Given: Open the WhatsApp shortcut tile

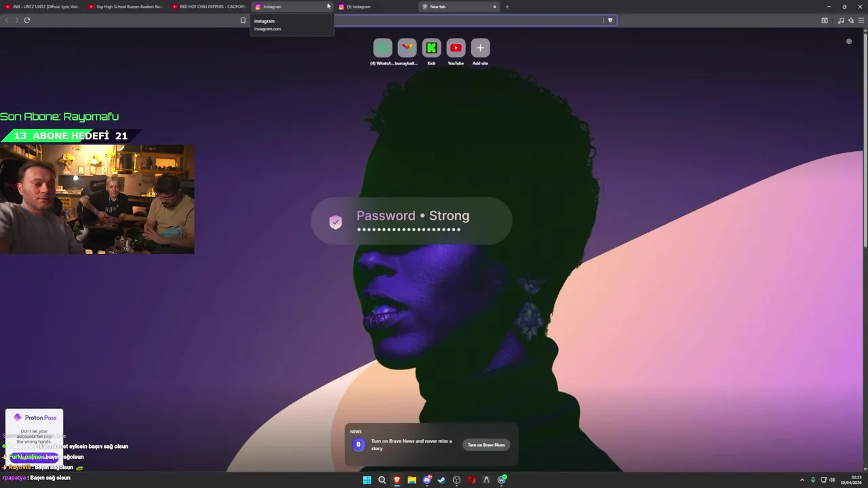Looking at the screenshot, I should (x=382, y=48).
